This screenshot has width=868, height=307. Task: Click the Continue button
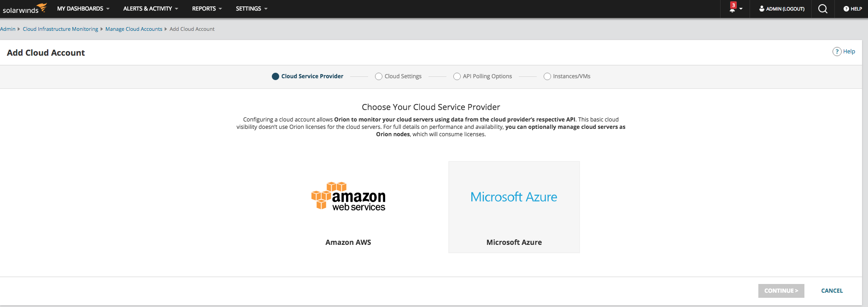(781, 291)
